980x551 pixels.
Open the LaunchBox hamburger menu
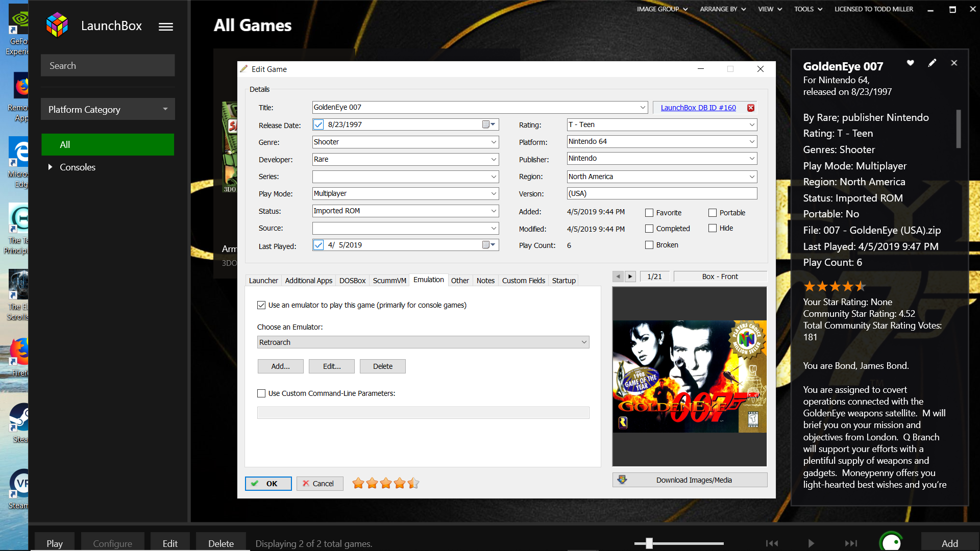[x=165, y=27]
